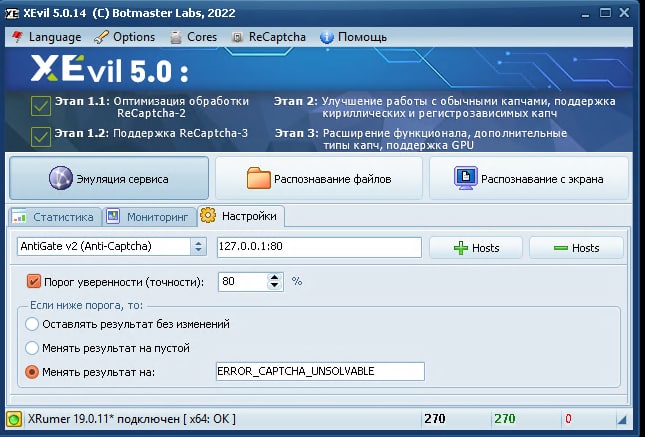This screenshot has height=437, width=645.
Task: Click the minus Hosts button
Action: tap(576, 248)
